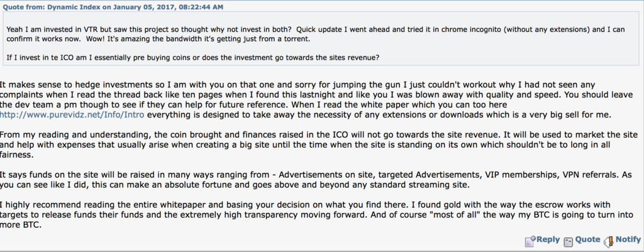Select the Quote text link

587,239
